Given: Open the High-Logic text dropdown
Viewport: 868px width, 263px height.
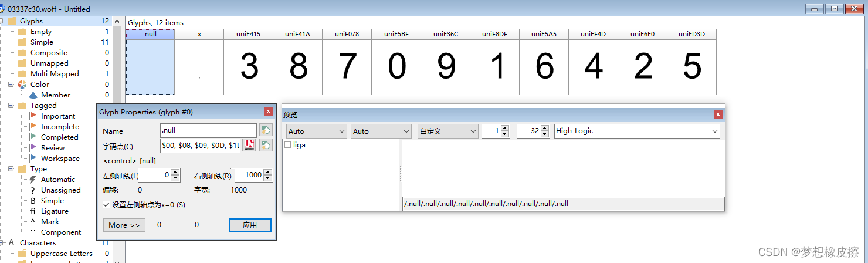Looking at the screenshot, I should [637, 131].
